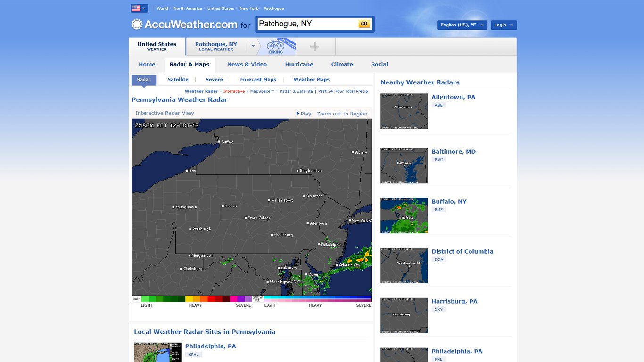Image resolution: width=644 pixels, height=362 pixels.
Task: Open the Buffalo, NY radar link
Action: pos(449,202)
